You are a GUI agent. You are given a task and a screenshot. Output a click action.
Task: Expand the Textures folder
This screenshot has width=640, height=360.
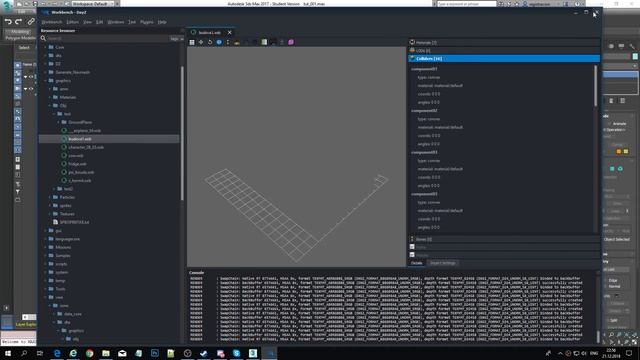click(x=50, y=213)
